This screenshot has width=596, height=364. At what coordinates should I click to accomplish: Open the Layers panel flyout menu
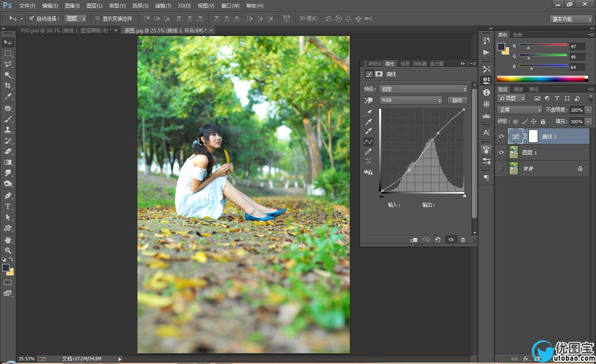(x=591, y=89)
